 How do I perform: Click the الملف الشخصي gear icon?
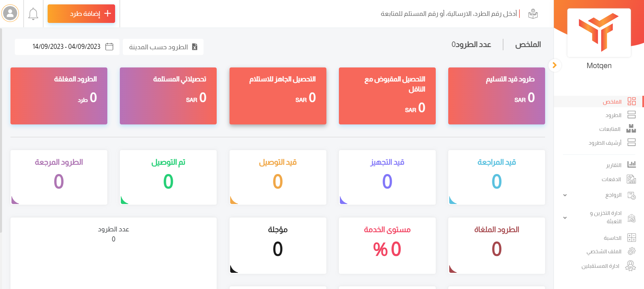631,251
